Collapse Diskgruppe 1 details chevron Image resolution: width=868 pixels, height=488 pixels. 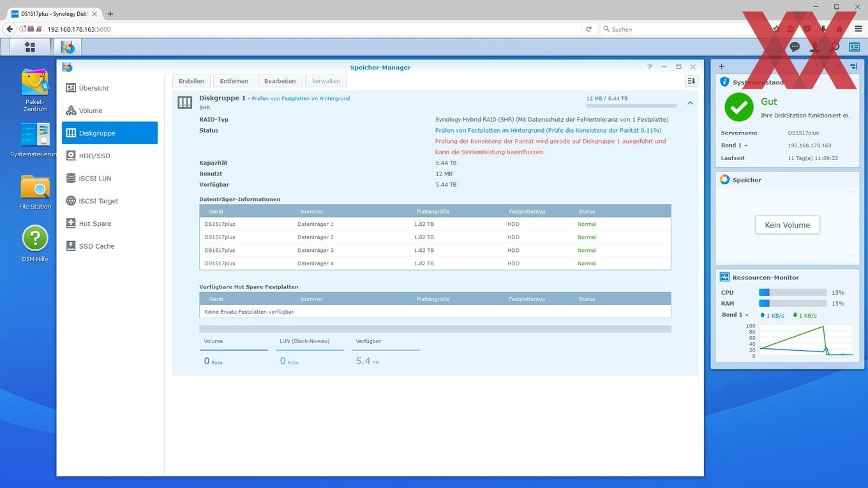(690, 103)
